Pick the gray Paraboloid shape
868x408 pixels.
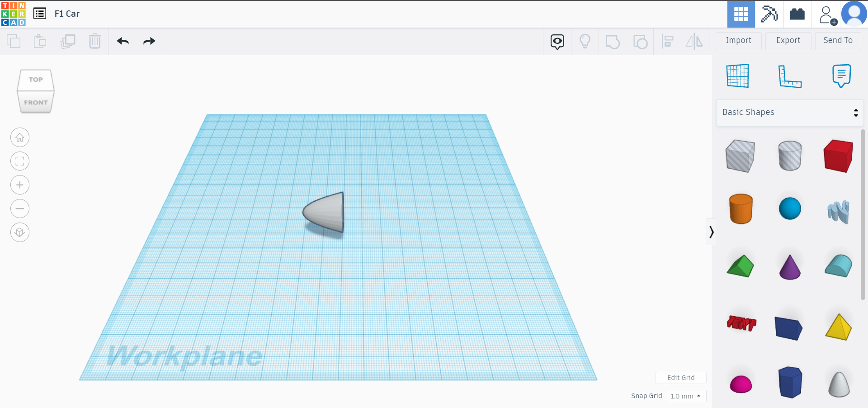pos(839,384)
